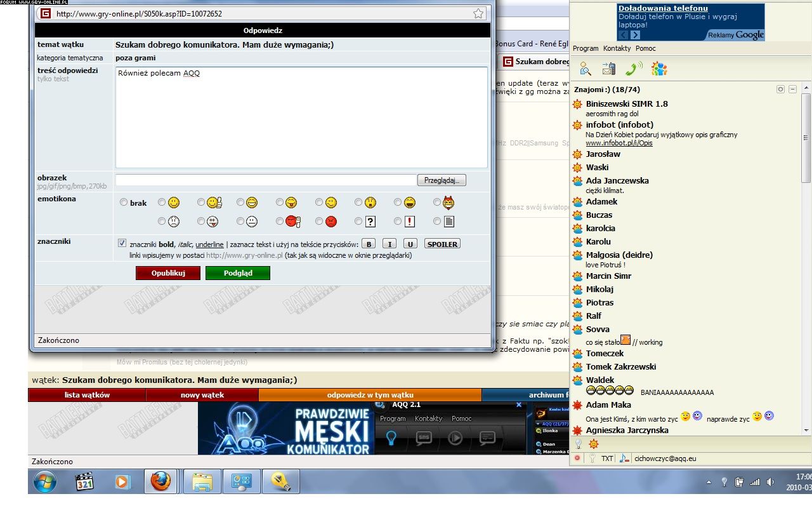Click the green phone call icon
This screenshot has width=812, height=508.
click(x=633, y=69)
